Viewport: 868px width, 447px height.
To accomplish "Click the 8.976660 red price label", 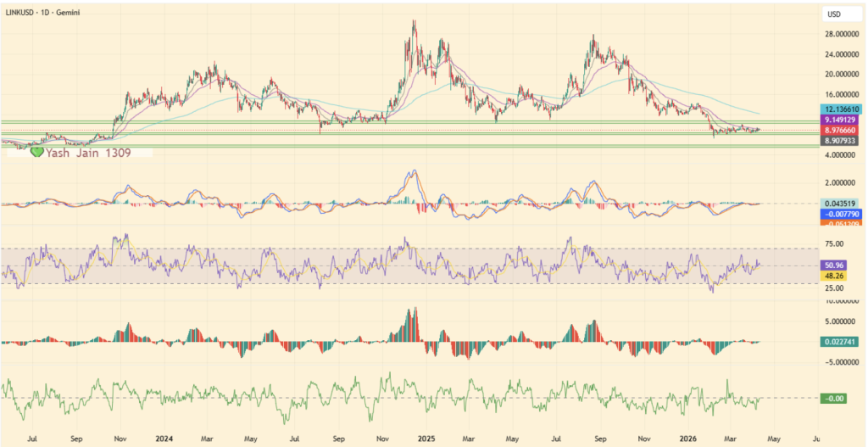I will click(x=838, y=130).
